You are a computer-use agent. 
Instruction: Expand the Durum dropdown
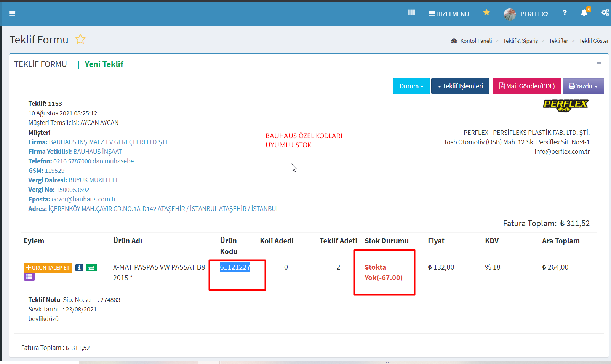pyautogui.click(x=411, y=86)
